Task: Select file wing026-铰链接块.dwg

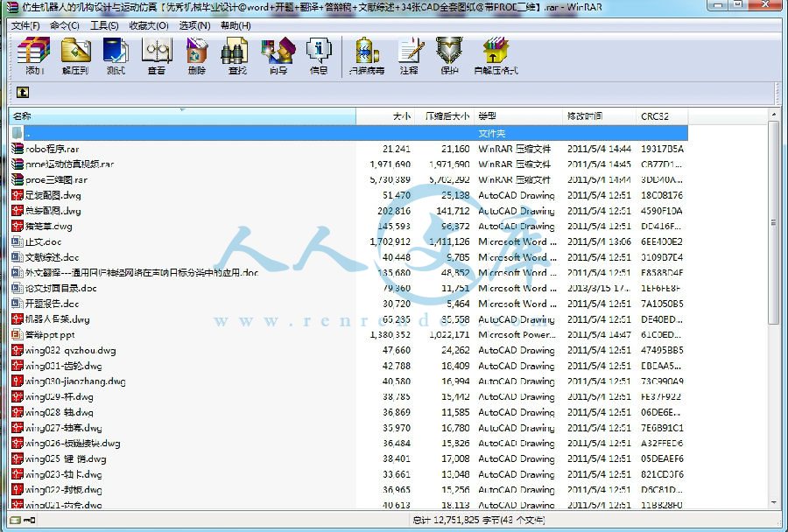Action: [x=73, y=443]
